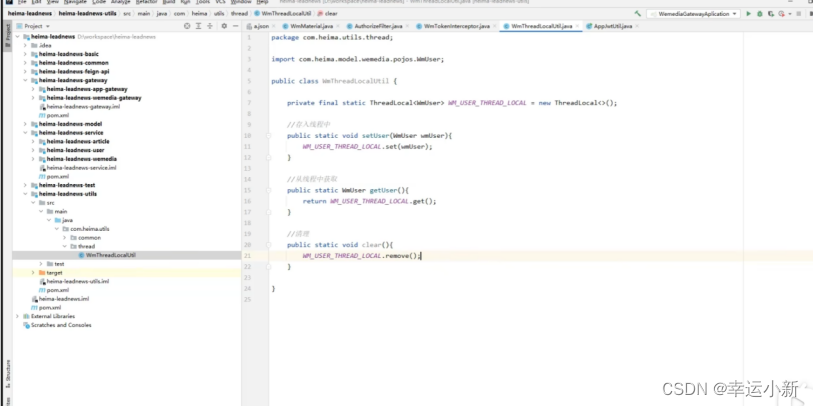Open the profiler run icon
This screenshot has height=407, width=814.
click(781, 14)
